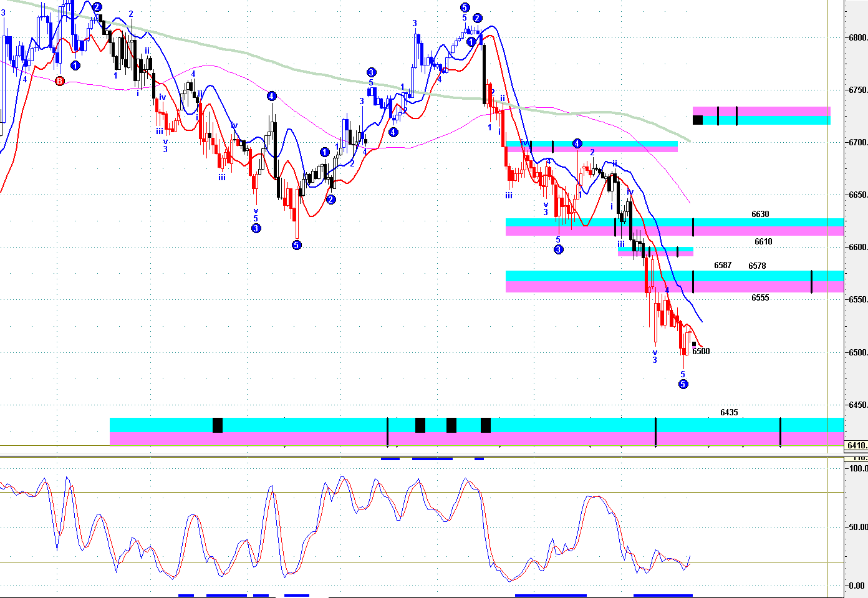Image resolution: width=868 pixels, height=598 pixels.
Task: Click the 6630 price level label
Action: pos(760,214)
